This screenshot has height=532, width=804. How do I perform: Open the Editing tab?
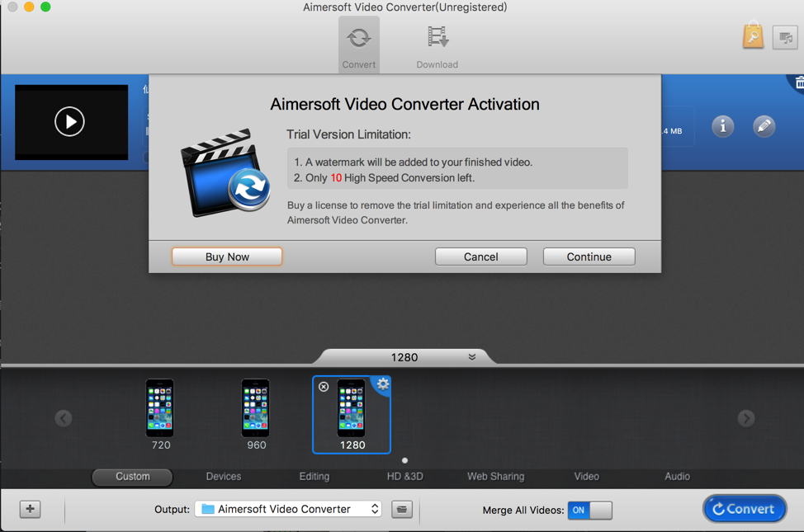tap(315, 477)
